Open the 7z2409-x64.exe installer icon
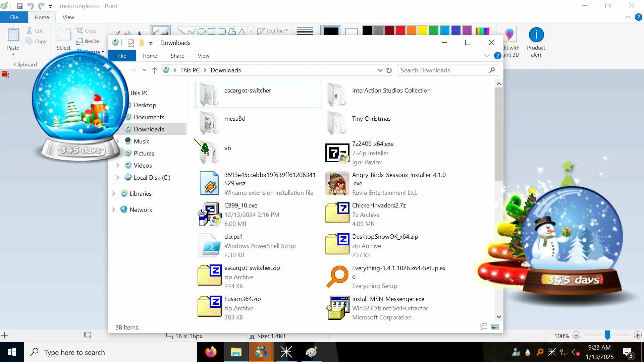The width and height of the screenshot is (644, 362). [x=337, y=153]
